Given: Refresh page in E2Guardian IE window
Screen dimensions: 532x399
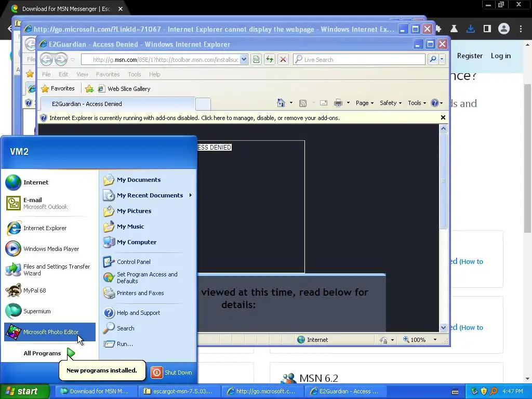Looking at the screenshot, I should (x=270, y=60).
